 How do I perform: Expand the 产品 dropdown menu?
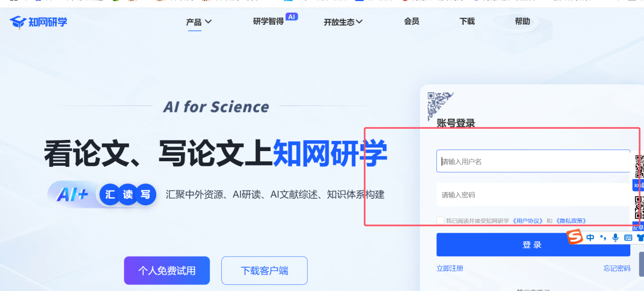[199, 22]
